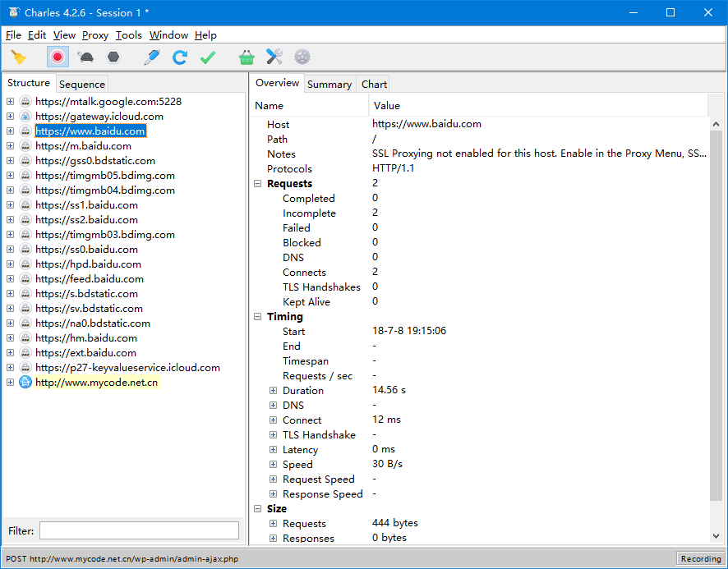Select https://timgmb05.bdimg.com in the tree
This screenshot has width=728, height=569.
[x=105, y=176]
